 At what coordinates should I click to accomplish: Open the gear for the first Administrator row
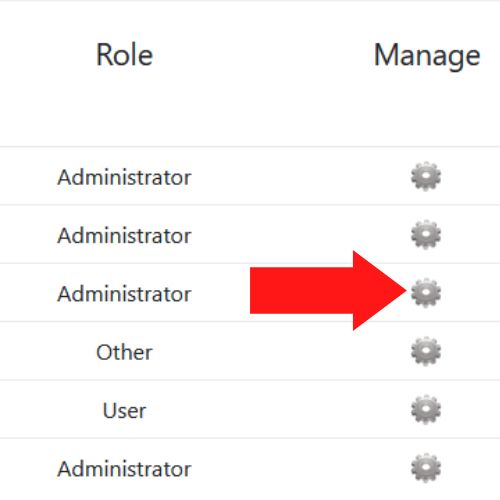(x=426, y=176)
